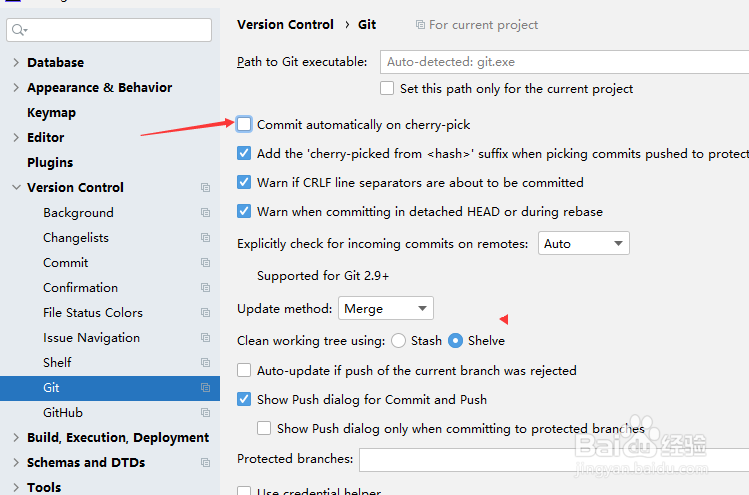Click project-level icon beside File Status Colors

point(205,313)
